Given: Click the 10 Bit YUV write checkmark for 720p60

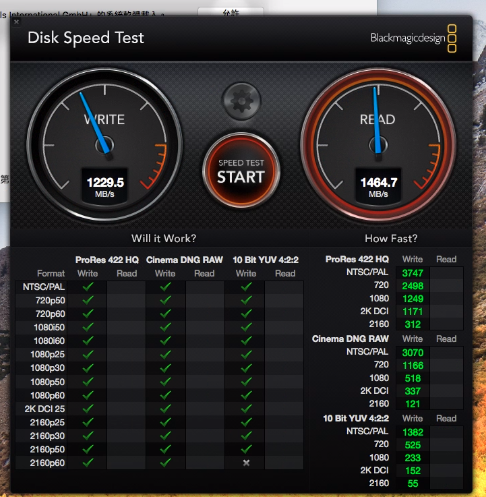Looking at the screenshot, I should (246, 313).
